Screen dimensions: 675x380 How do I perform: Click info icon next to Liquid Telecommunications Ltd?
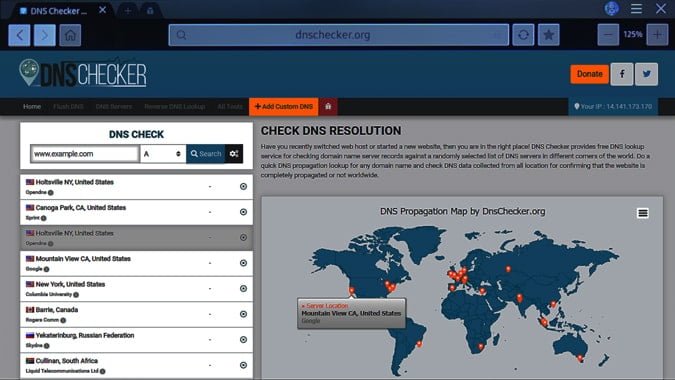(x=102, y=371)
